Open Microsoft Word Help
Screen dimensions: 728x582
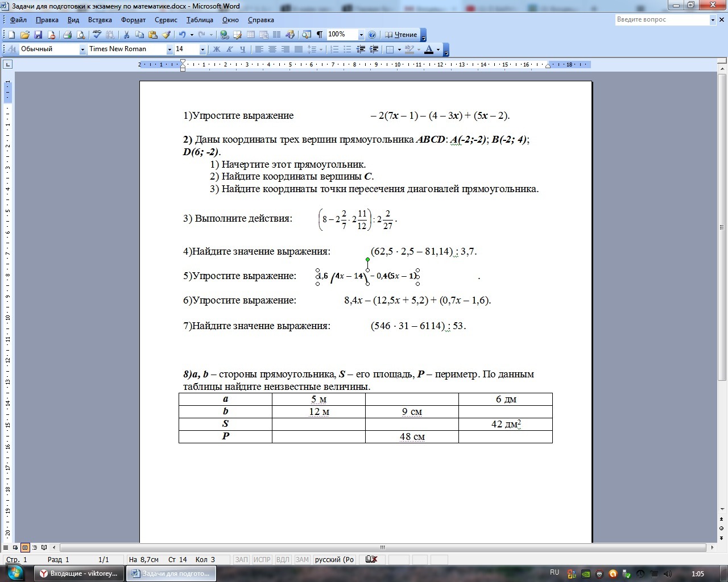[x=373, y=35]
